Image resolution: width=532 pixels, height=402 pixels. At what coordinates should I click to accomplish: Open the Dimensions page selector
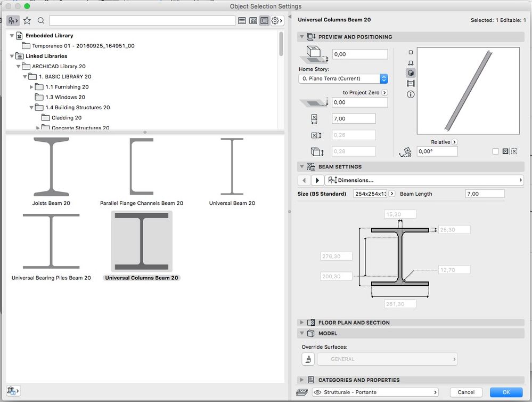coord(424,180)
